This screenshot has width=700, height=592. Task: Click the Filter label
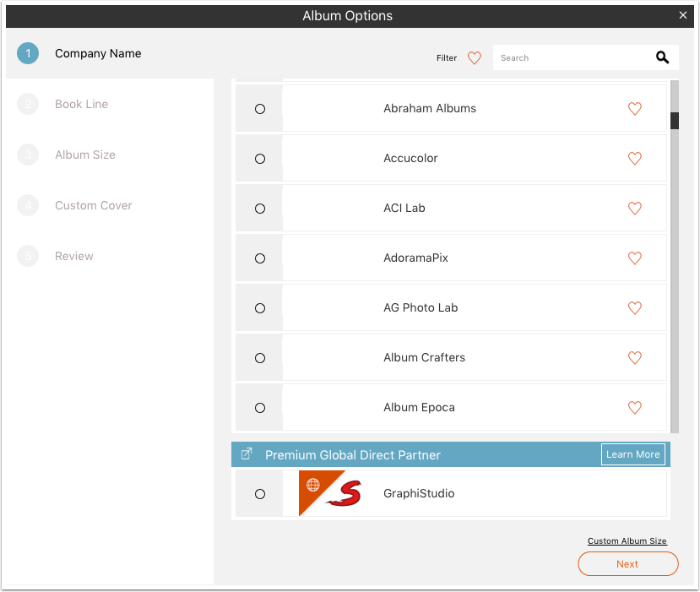447,58
